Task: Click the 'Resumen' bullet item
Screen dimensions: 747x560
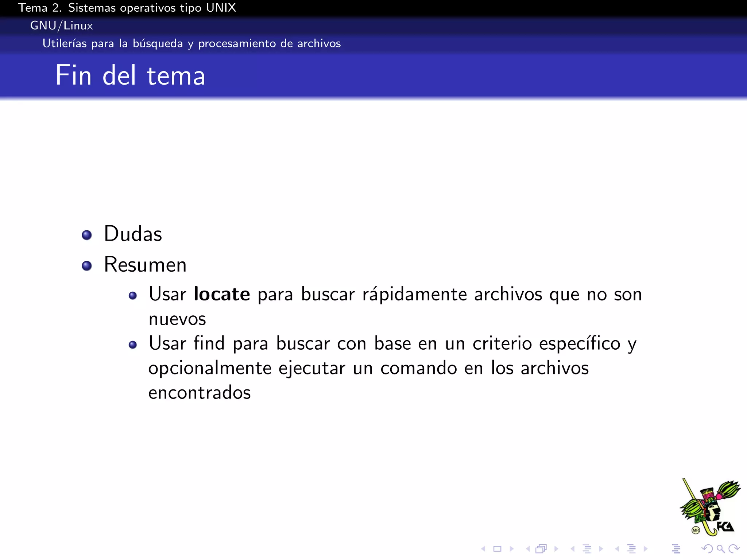Action: point(145,265)
